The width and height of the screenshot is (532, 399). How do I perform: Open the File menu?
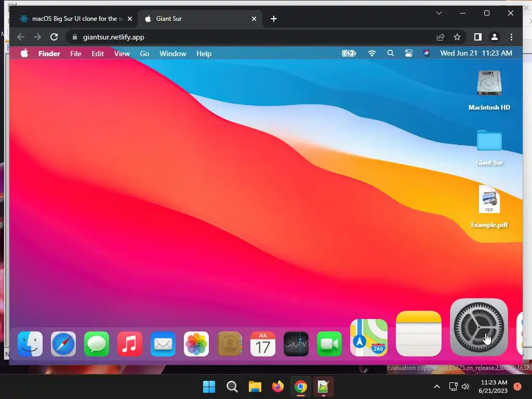pos(76,54)
